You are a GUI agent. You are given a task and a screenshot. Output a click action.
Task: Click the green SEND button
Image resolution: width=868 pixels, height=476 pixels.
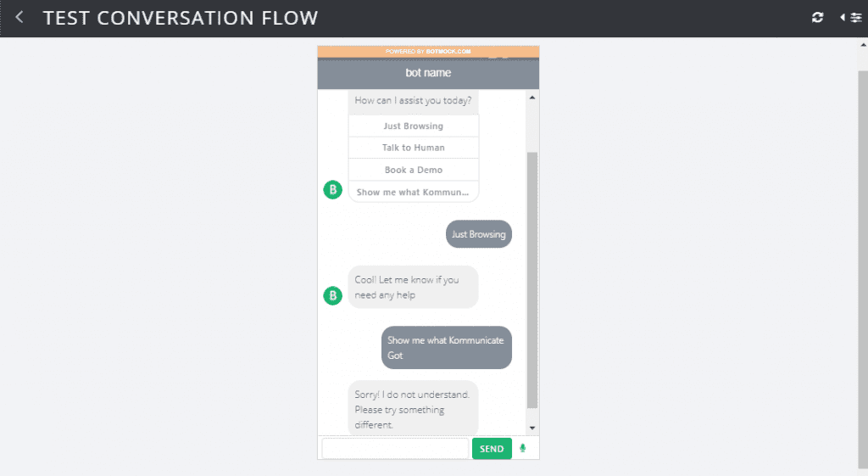492,448
